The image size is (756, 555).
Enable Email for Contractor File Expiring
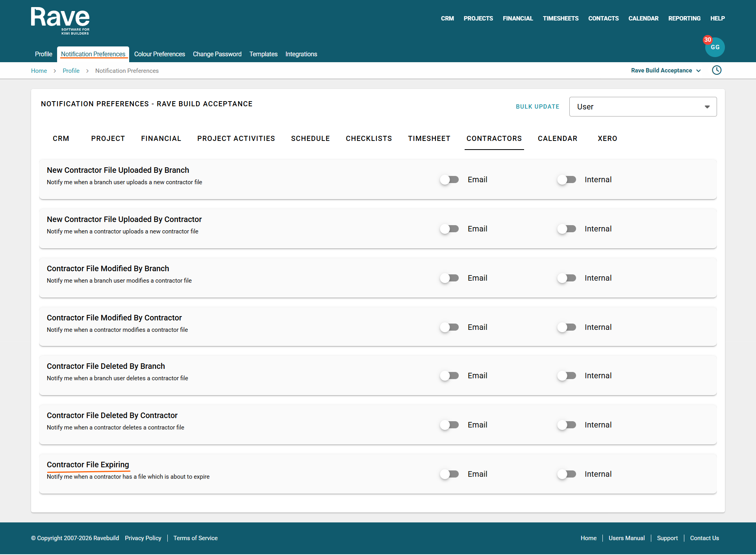coord(449,474)
